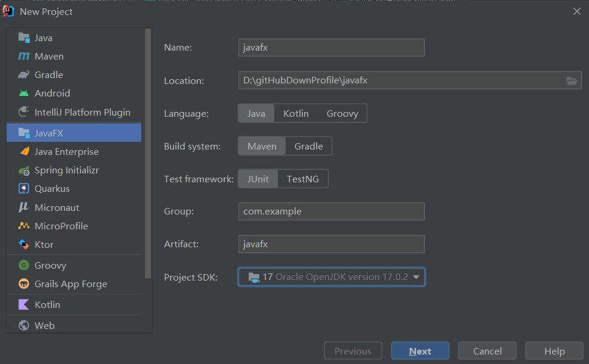Viewport: 589px width, 364px height.
Task: Open the Help dialog
Action: coord(554,351)
